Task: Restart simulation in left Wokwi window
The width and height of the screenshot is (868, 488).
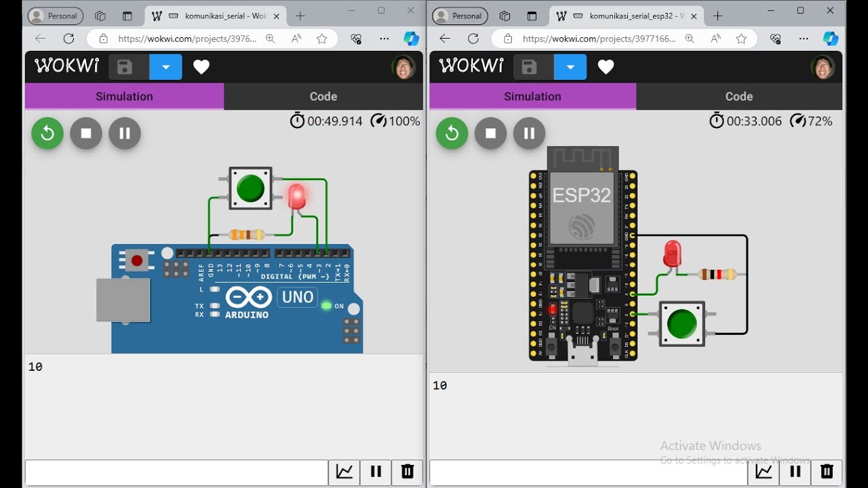Action: (x=47, y=134)
